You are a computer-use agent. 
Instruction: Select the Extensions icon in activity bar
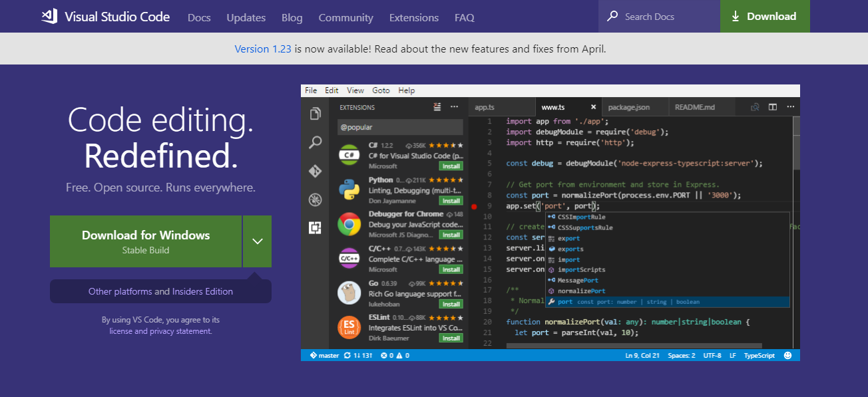(316, 228)
